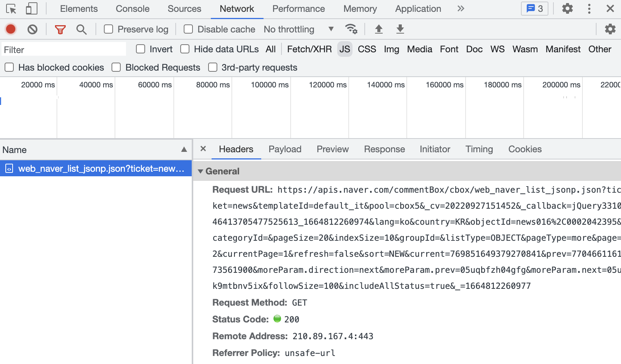Open the Application tab
Screen dimensions: 621x364
[418, 8]
